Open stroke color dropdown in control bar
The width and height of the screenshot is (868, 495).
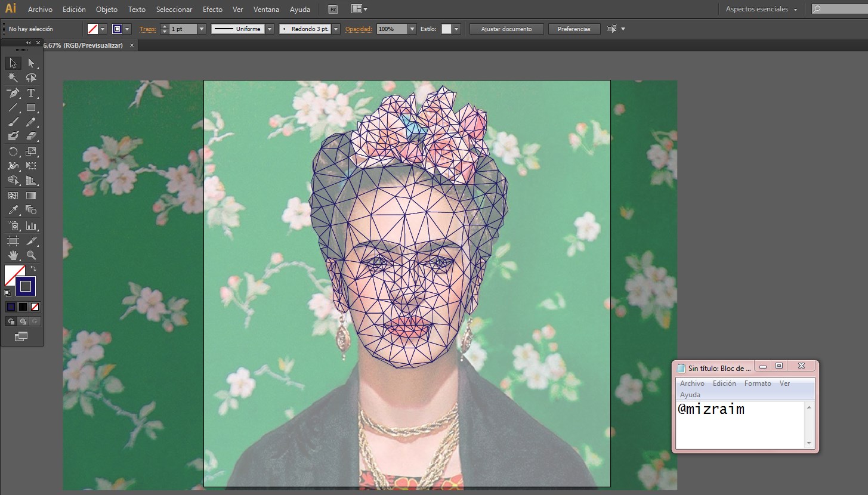(127, 29)
